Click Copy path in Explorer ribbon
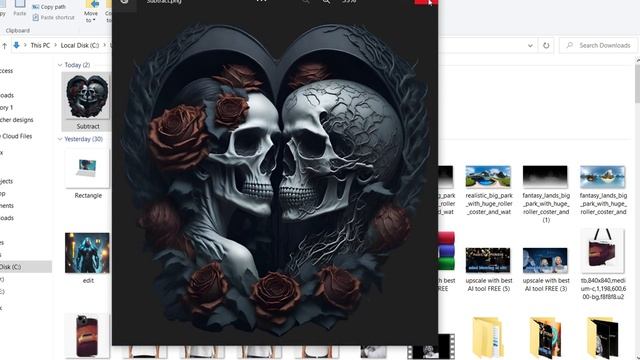 [x=49, y=7]
